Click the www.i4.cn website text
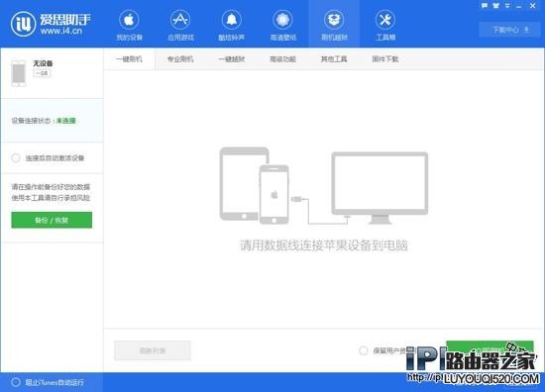 coord(61,31)
